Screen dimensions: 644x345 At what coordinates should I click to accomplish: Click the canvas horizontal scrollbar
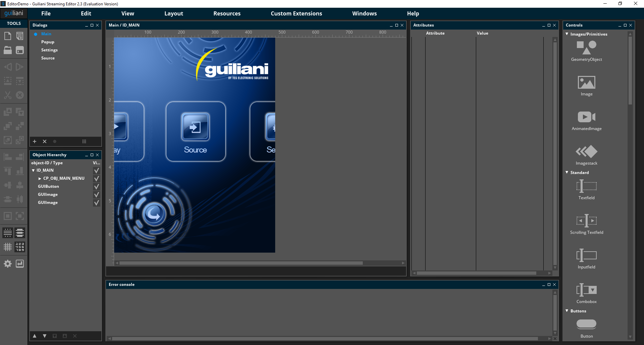pyautogui.click(x=241, y=263)
